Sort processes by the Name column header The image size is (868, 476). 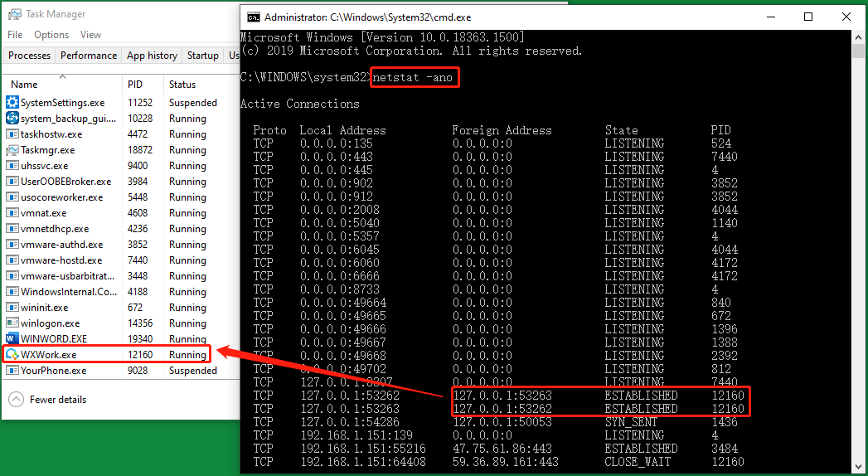click(x=25, y=84)
